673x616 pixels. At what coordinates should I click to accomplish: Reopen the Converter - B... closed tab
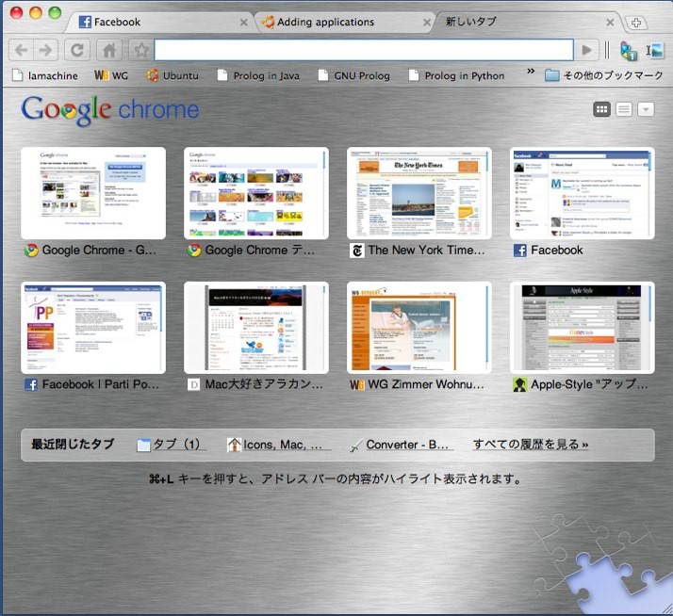coord(402,445)
